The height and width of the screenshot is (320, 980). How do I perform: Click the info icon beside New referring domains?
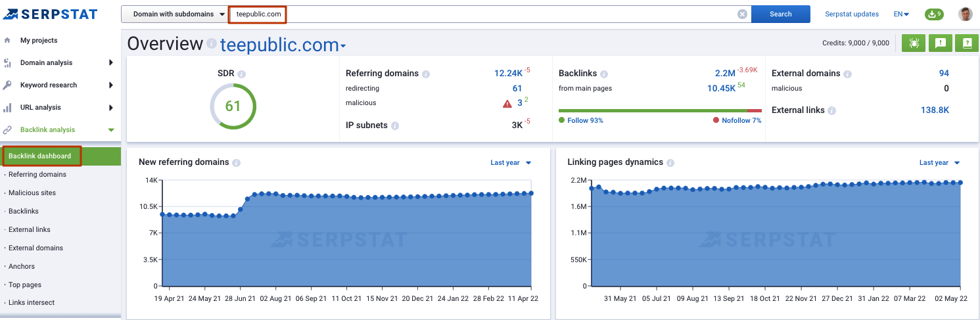click(237, 163)
